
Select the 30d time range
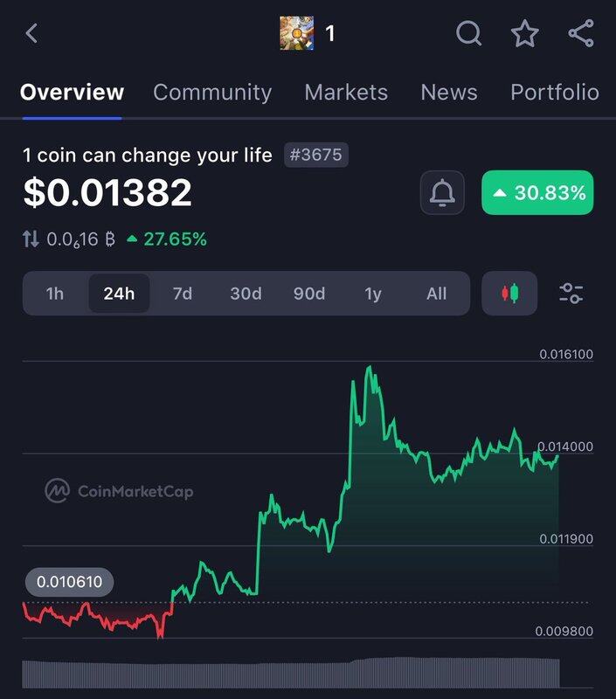click(x=246, y=294)
